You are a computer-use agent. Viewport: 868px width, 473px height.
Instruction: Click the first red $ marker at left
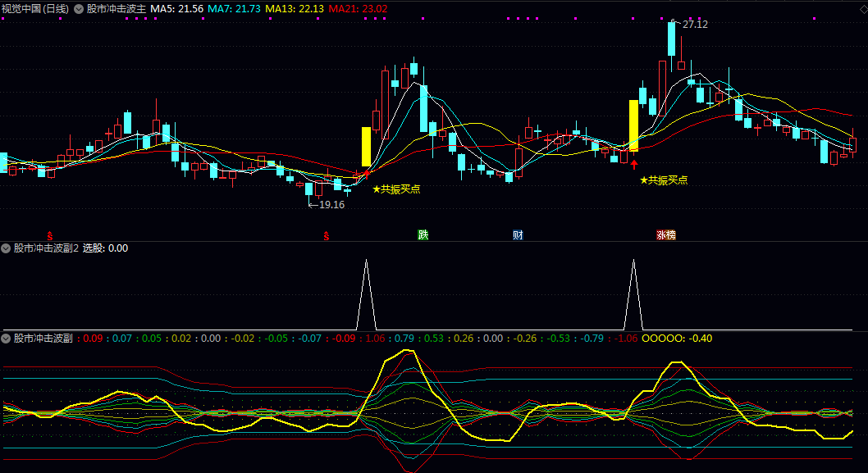pos(49,235)
